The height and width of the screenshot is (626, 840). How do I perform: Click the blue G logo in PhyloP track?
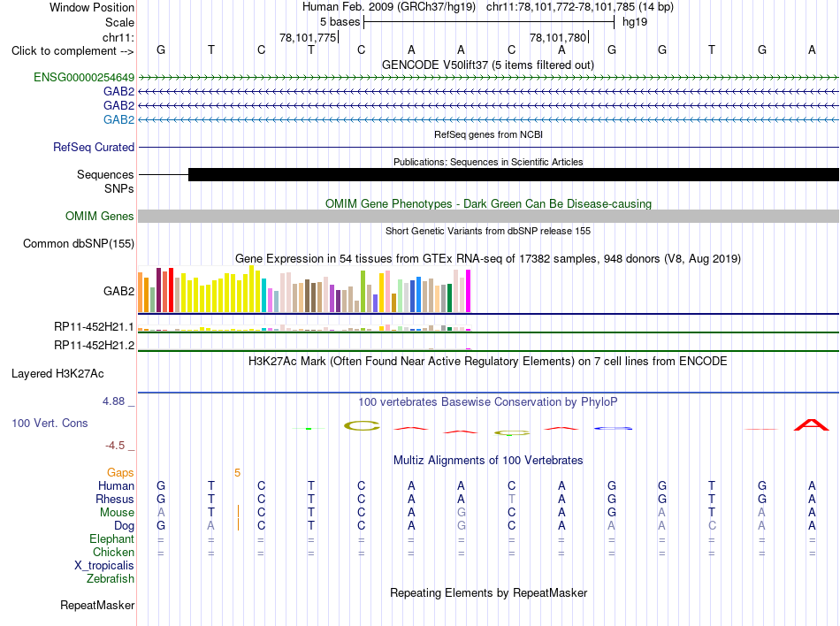(613, 429)
